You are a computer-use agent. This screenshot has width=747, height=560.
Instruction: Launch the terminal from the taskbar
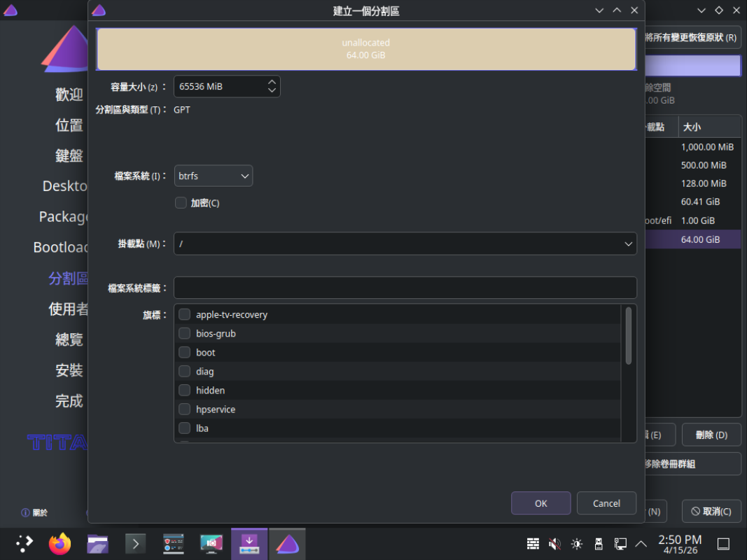tap(135, 544)
